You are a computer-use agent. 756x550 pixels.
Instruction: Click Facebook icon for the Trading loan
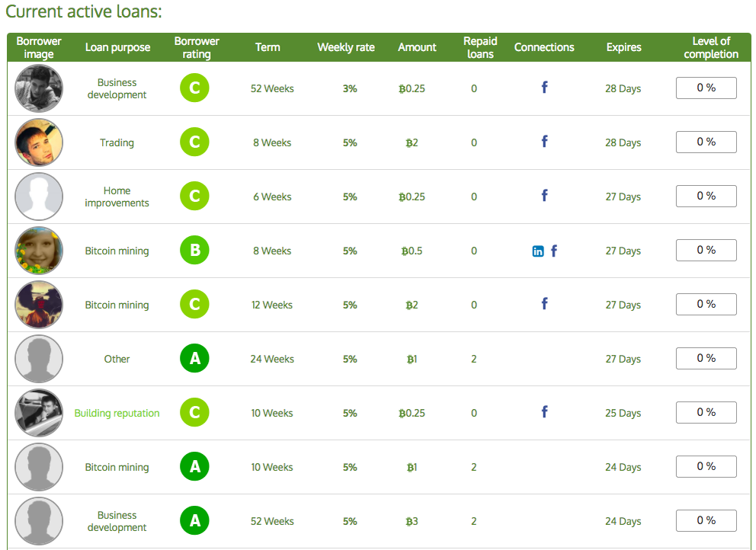tap(544, 142)
